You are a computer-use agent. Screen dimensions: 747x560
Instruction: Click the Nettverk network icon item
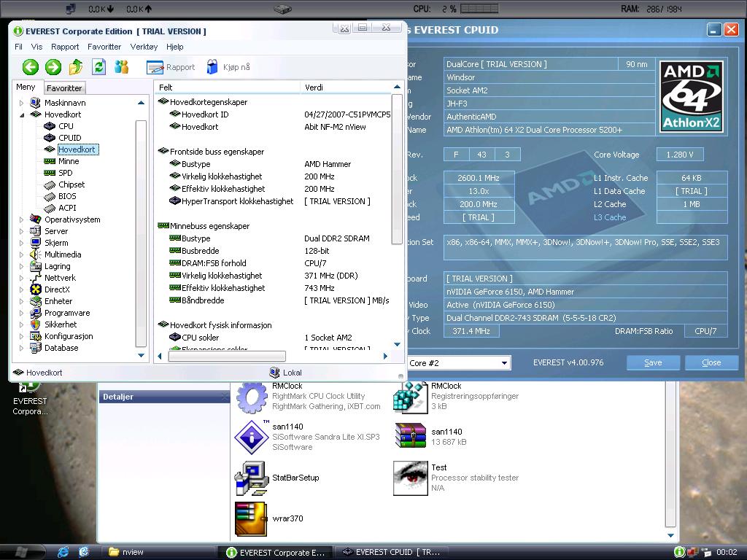pyautogui.click(x=35, y=278)
